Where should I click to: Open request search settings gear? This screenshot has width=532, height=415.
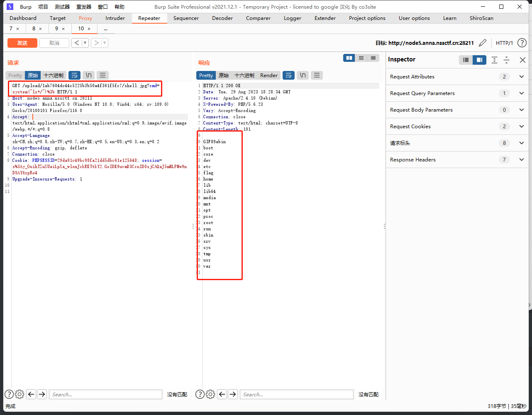click(x=20, y=394)
